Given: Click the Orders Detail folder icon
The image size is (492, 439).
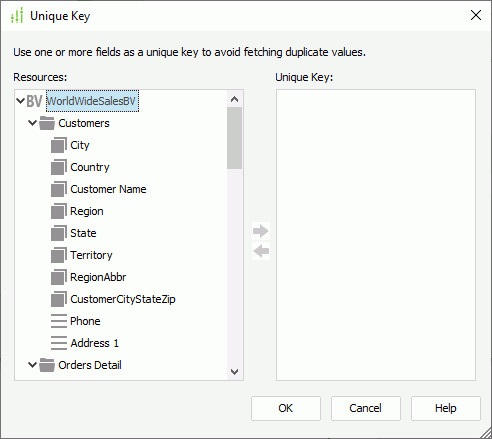Looking at the screenshot, I should [x=47, y=365].
